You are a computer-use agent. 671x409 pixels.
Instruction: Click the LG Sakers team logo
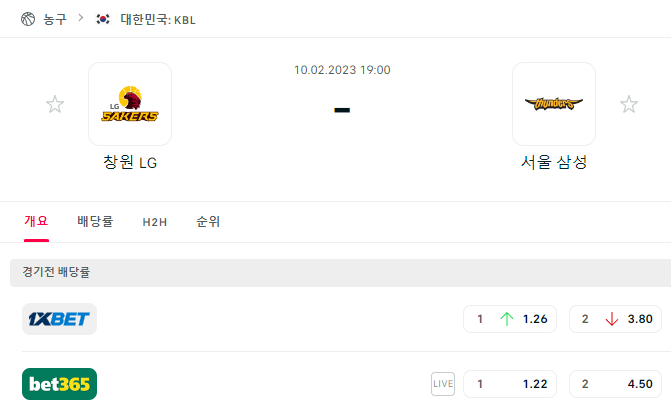click(130, 104)
